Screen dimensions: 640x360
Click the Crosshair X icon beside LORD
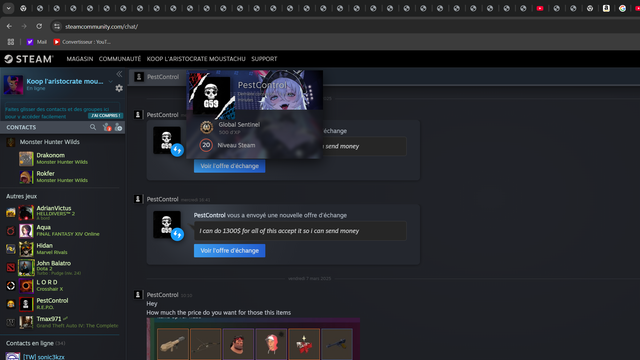click(x=11, y=286)
